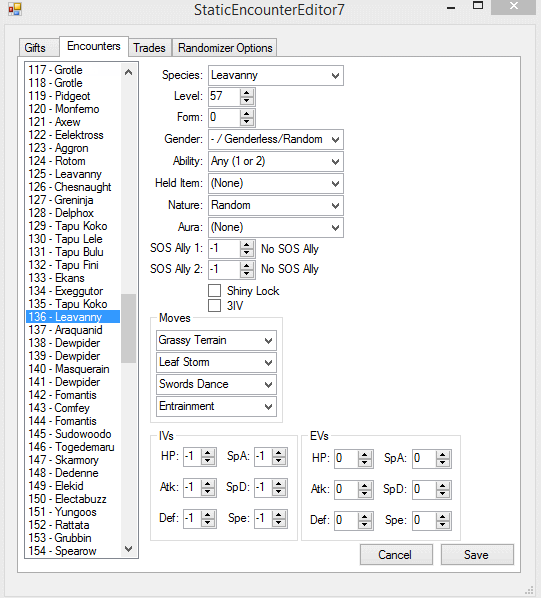Click the HP EV stepper arrows
Viewport: 541px width, 598px height.
point(365,458)
